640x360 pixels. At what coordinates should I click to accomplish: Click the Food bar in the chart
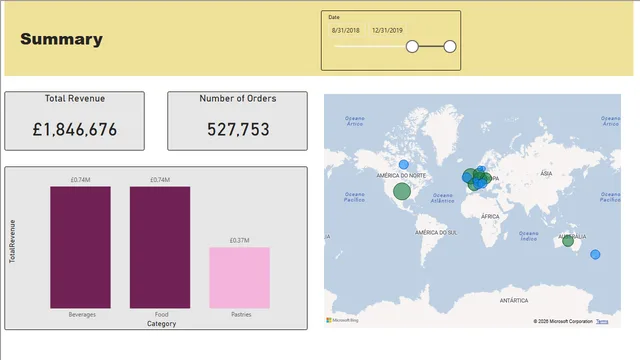click(x=160, y=247)
